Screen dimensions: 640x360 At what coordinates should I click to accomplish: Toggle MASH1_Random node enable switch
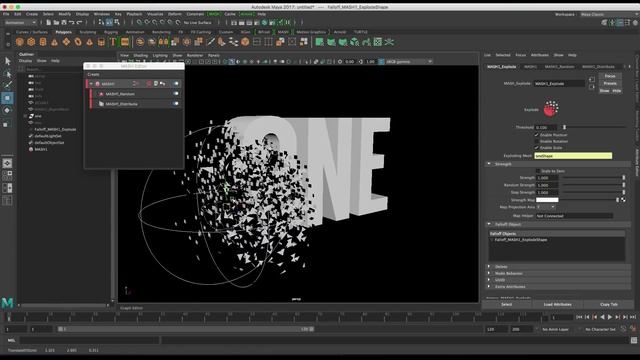[176, 94]
